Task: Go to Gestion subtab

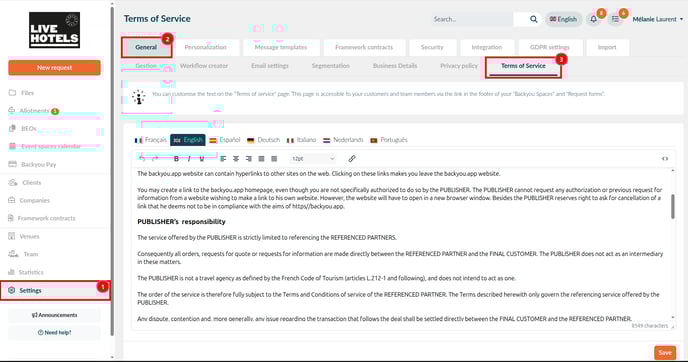Action: tap(146, 66)
